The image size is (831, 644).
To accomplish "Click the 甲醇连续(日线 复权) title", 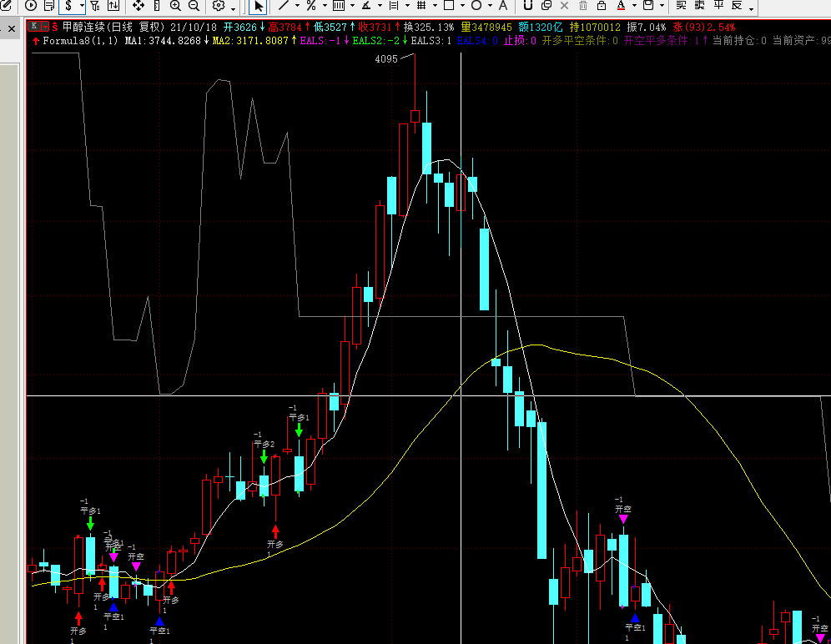I will [x=113, y=27].
